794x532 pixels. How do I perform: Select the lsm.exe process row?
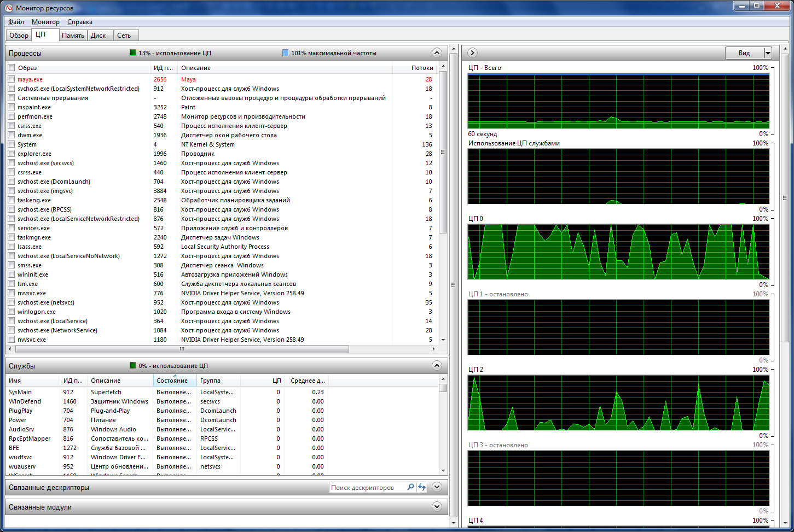[x=222, y=284]
